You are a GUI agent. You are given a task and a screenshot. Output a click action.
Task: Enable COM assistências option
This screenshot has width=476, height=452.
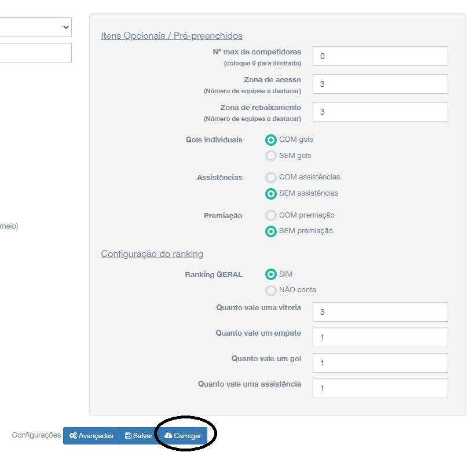coord(270,177)
